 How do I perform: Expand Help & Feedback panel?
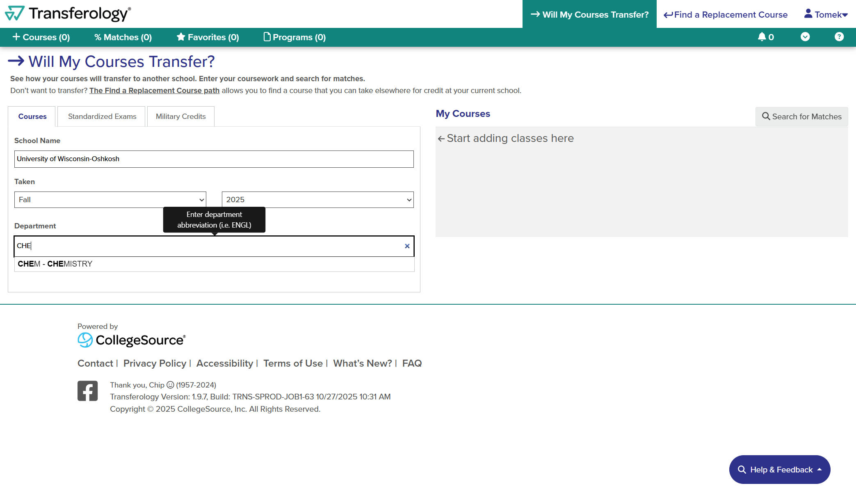click(x=780, y=470)
